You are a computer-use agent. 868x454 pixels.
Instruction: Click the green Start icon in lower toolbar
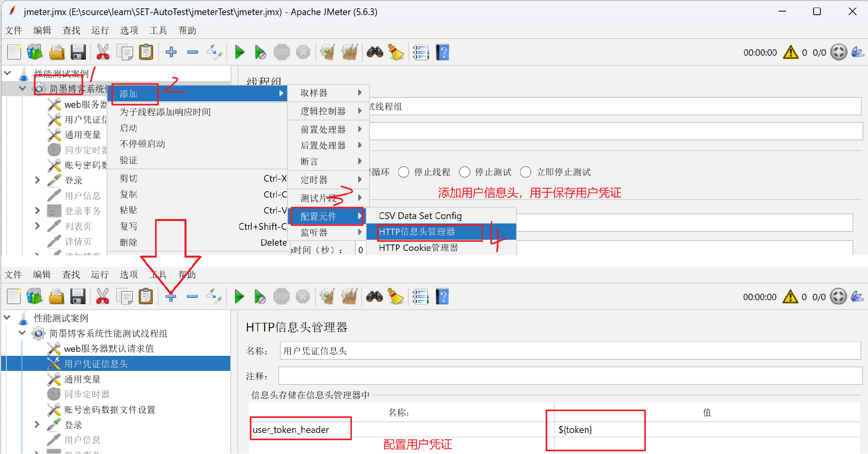(x=239, y=297)
